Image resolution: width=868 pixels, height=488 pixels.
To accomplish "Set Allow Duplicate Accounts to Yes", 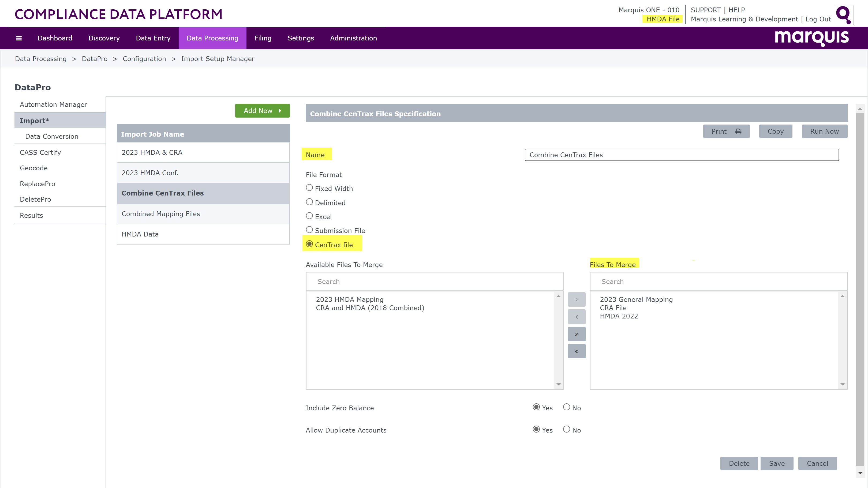I will tap(536, 429).
